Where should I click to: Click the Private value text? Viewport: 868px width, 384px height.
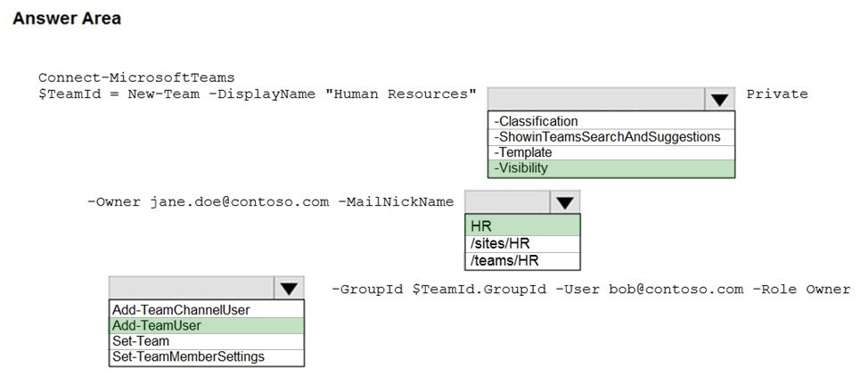(x=777, y=94)
